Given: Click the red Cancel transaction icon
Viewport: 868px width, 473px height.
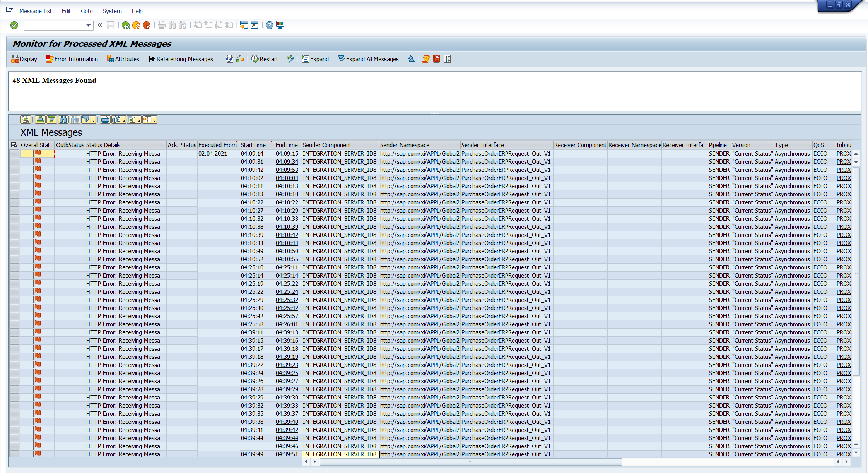Looking at the screenshot, I should [x=147, y=25].
